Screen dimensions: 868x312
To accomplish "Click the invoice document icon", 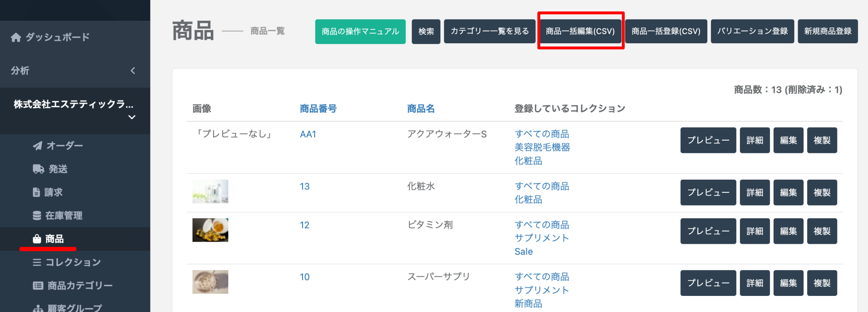I will (36, 192).
